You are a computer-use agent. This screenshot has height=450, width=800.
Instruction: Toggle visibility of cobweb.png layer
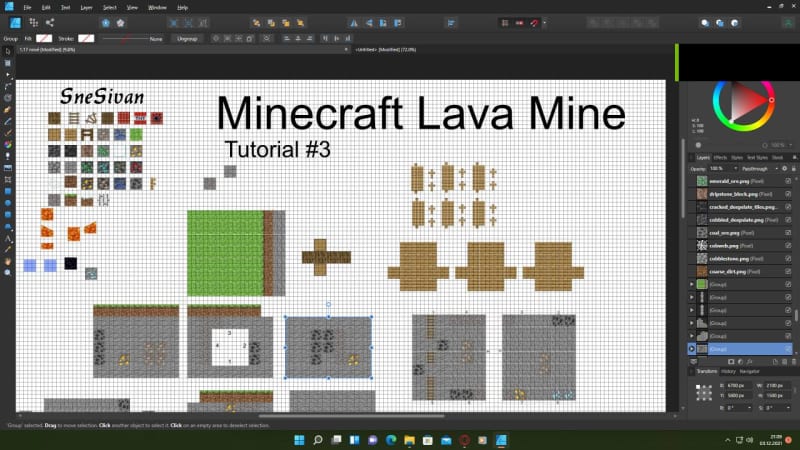click(788, 246)
